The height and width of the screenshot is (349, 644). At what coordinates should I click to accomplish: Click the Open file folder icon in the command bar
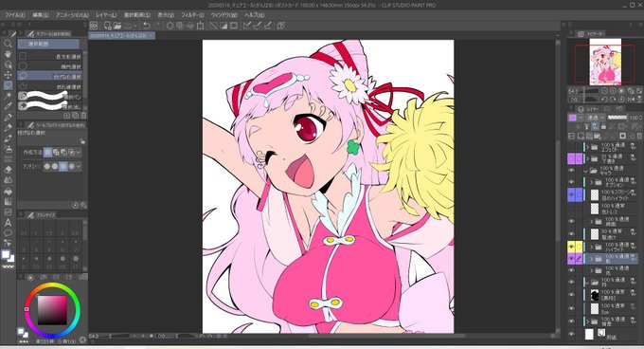click(117, 26)
